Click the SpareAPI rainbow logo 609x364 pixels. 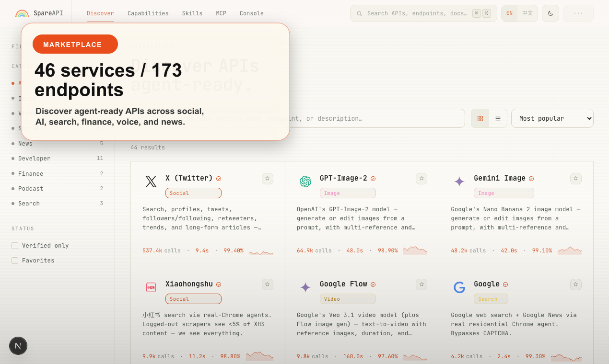click(x=22, y=13)
